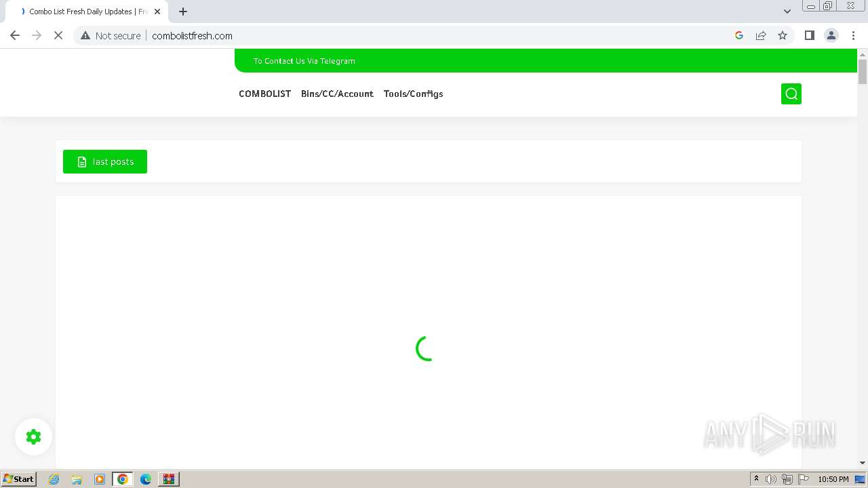The width and height of the screenshot is (868, 488).
Task: Click the address bar URL field
Action: point(434,35)
